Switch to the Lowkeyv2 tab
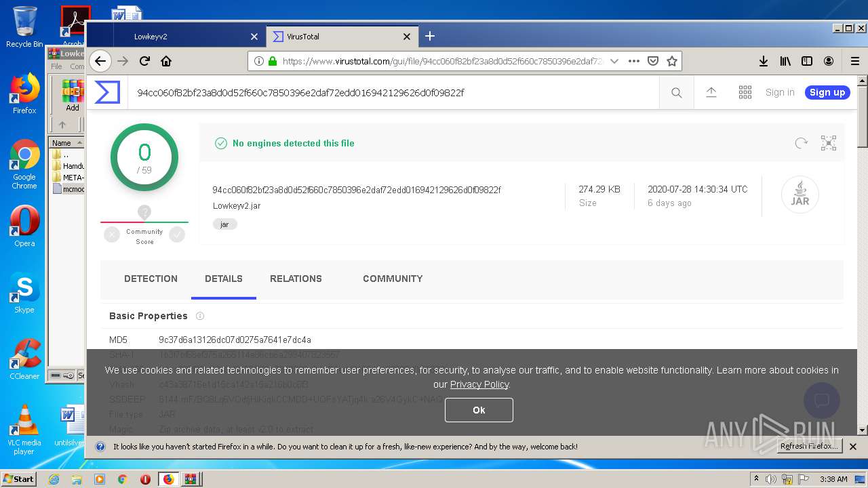 (189, 37)
